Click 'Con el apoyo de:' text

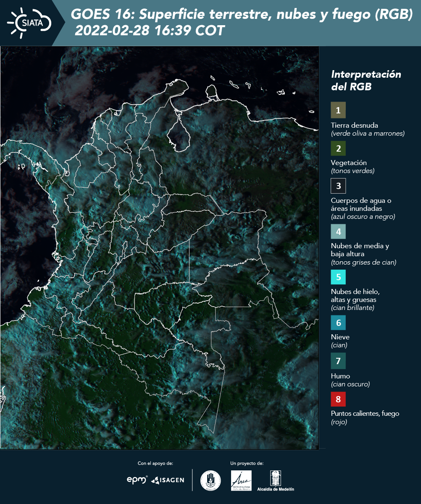(x=155, y=463)
